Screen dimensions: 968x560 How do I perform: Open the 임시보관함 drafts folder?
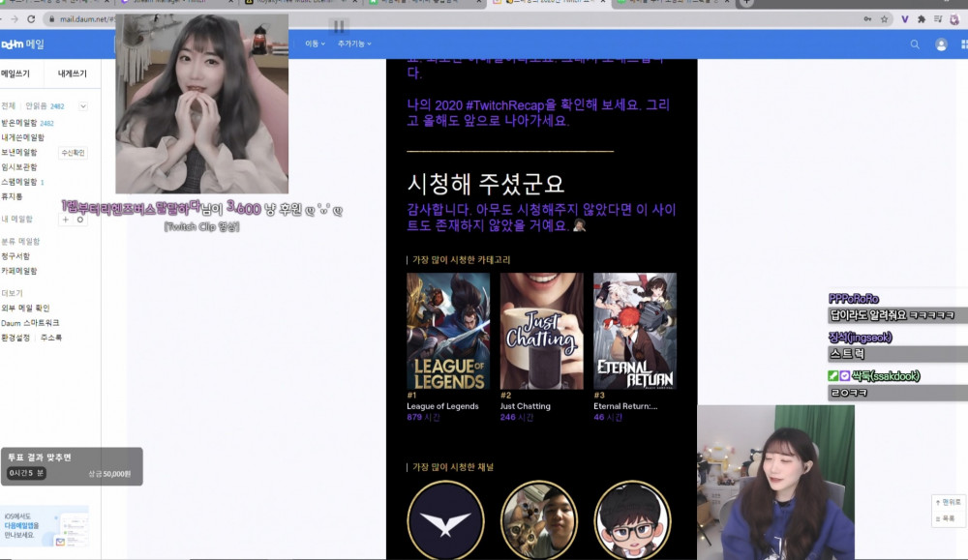(19, 167)
